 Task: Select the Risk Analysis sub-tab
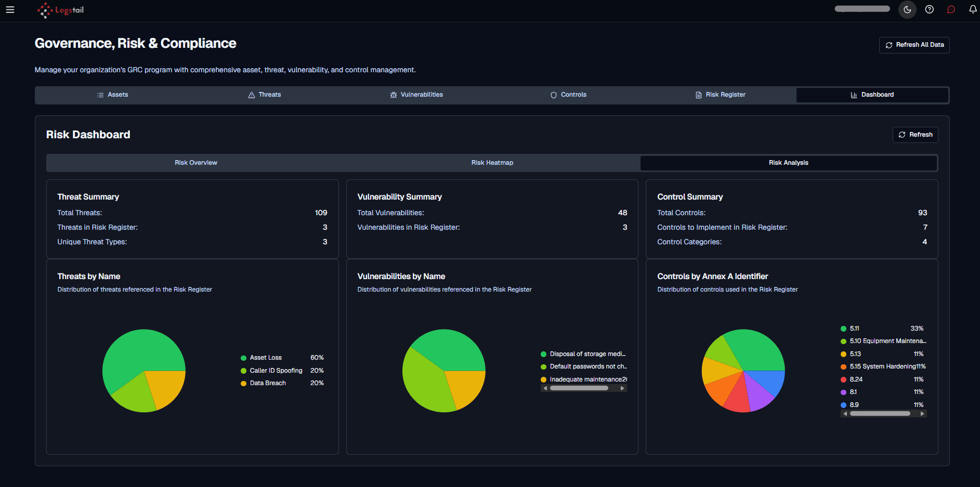click(789, 163)
